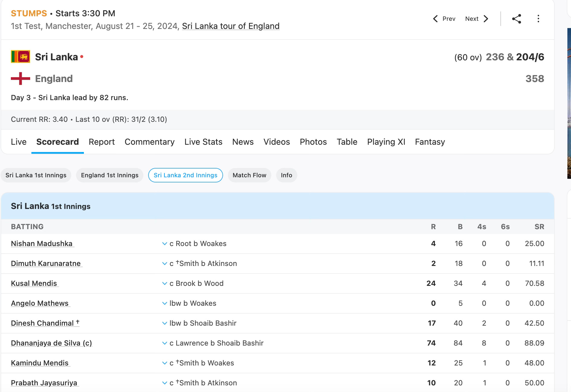This screenshot has height=392, width=571.
Task: Click Kusal Mendis strike rate 70.58
Action: click(534, 283)
